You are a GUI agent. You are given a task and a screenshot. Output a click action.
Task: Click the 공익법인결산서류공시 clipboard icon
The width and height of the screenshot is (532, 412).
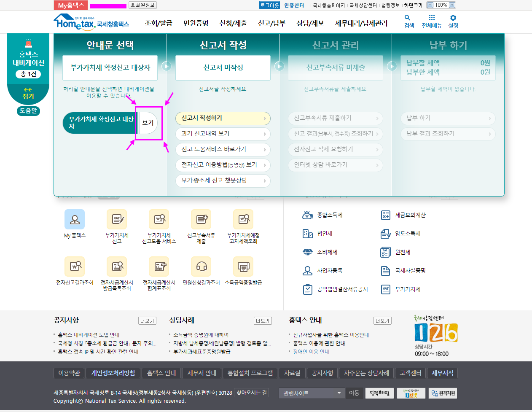(308, 289)
